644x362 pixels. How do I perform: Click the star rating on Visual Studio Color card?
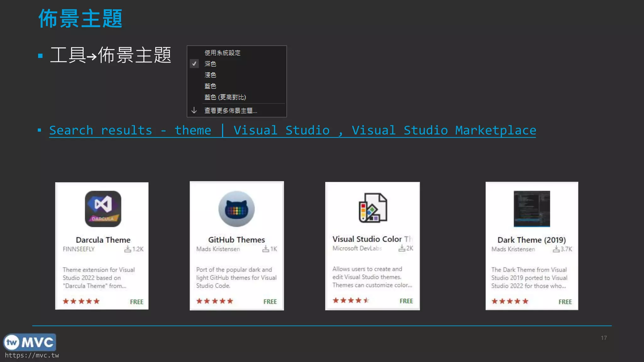[x=351, y=300]
